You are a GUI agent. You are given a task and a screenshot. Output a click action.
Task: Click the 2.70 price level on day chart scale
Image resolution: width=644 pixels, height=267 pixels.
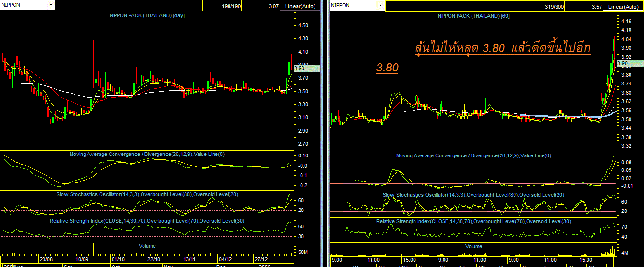tap(303, 144)
